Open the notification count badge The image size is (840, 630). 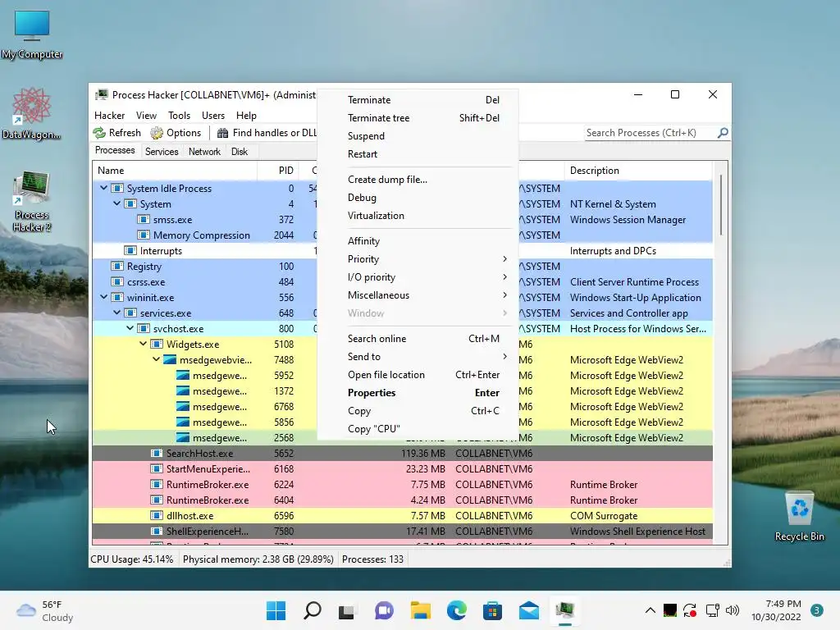coord(817,610)
